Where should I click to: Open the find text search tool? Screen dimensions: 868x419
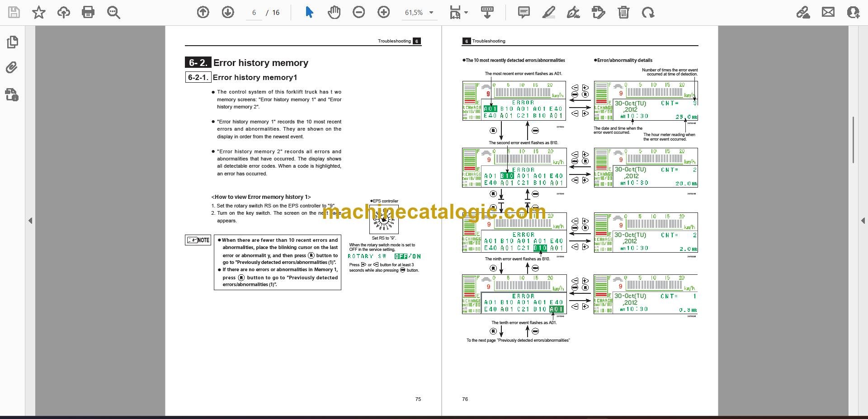click(x=113, y=12)
